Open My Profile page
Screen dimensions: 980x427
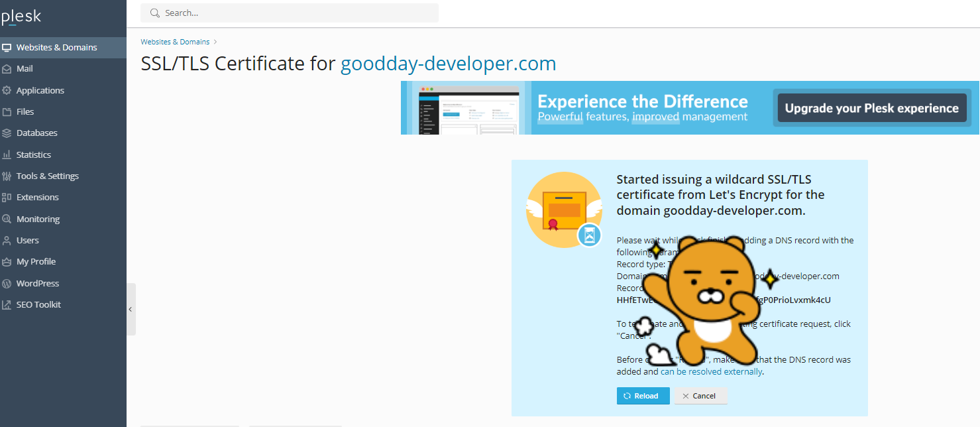click(x=63, y=262)
